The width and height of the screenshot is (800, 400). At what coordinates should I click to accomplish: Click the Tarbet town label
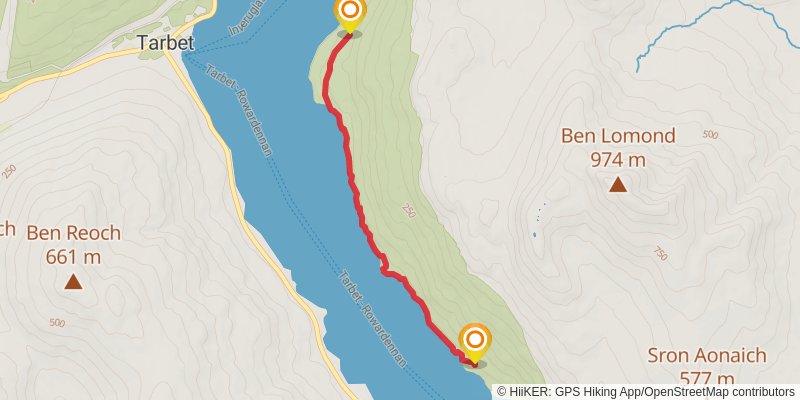165,43
